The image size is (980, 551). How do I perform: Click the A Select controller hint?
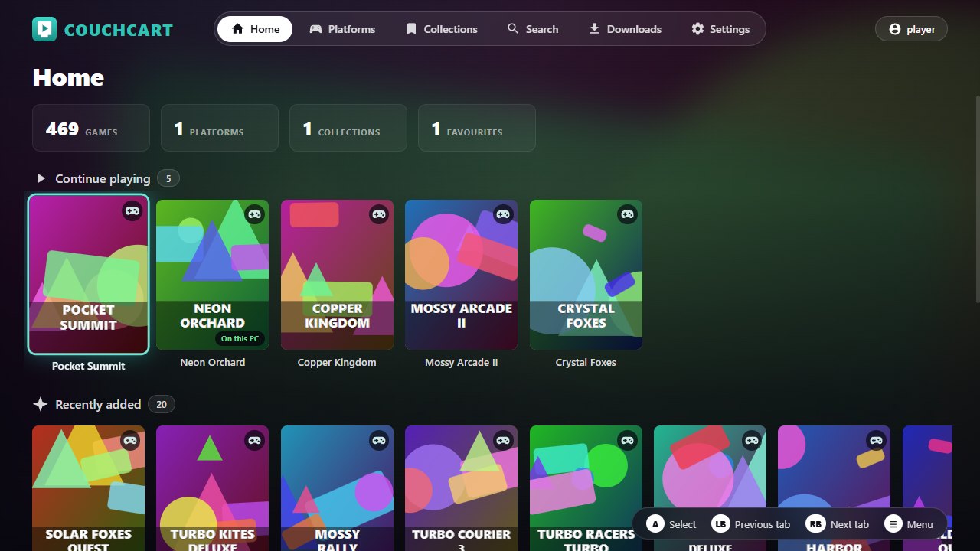click(x=671, y=524)
